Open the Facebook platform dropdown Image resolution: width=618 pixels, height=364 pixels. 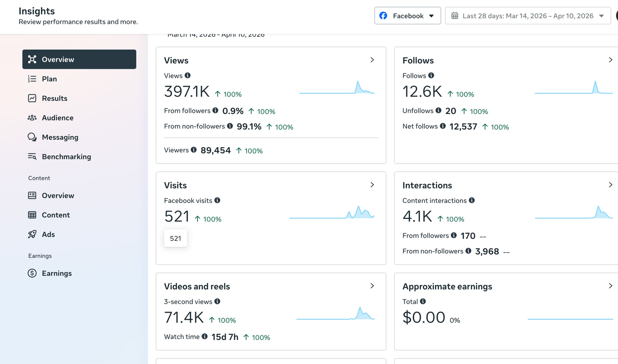click(x=407, y=16)
